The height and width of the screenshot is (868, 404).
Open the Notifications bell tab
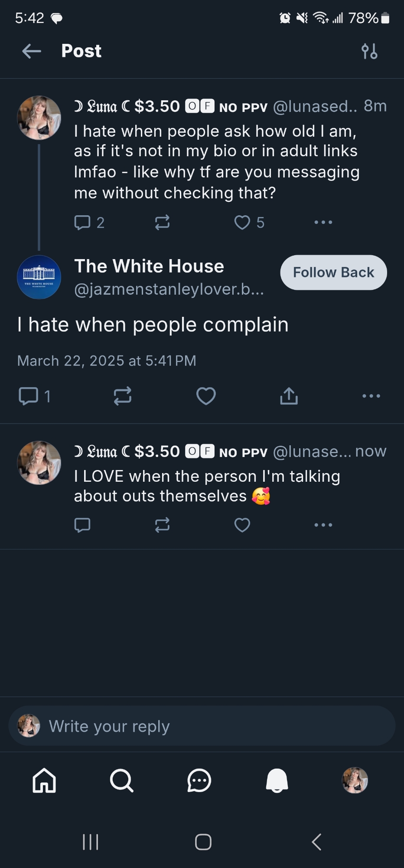tap(277, 780)
